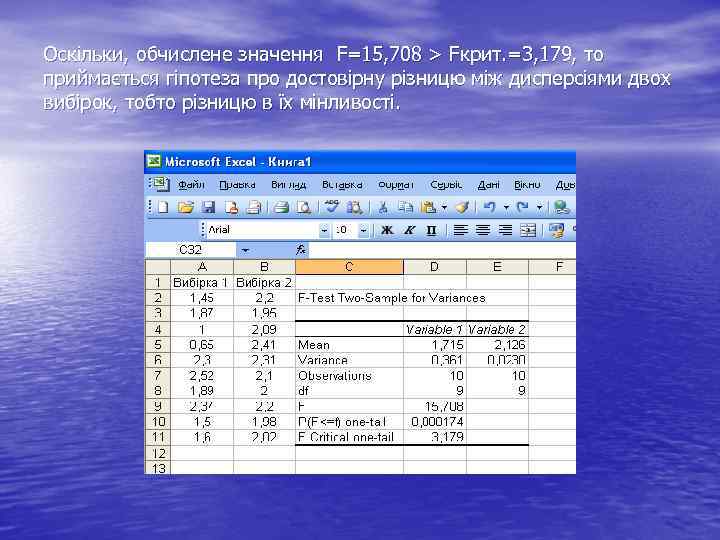Viewport: 720px width, 540px height.
Task: Click the Insert Hyperlink globe icon
Action: tap(561, 208)
